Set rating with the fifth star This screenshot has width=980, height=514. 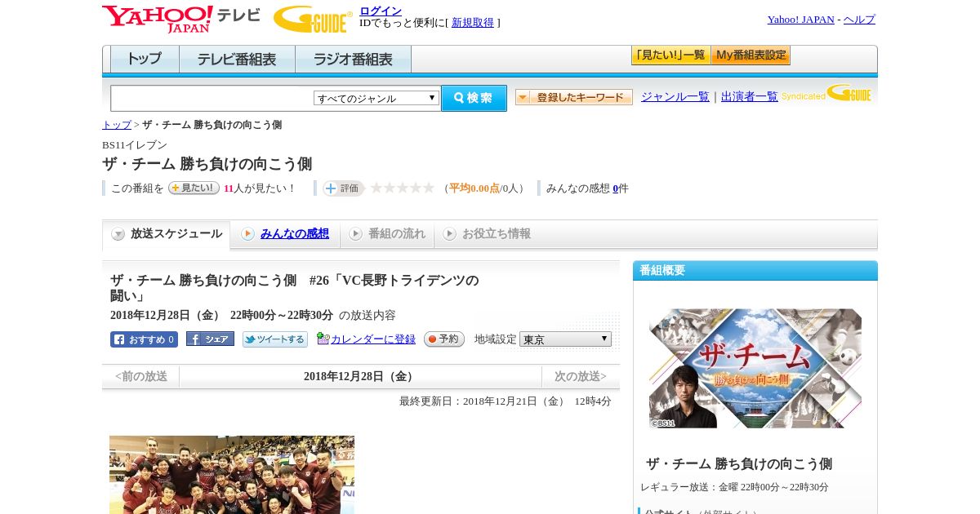pos(429,188)
